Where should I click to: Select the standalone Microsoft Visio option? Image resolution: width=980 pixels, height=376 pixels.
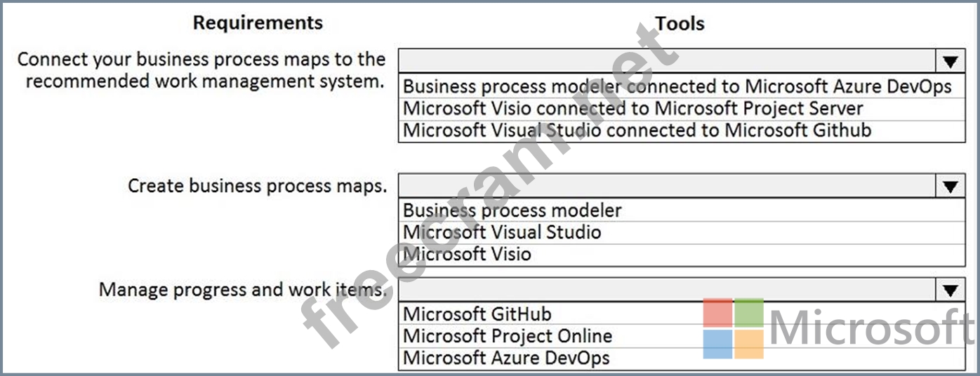(x=467, y=253)
